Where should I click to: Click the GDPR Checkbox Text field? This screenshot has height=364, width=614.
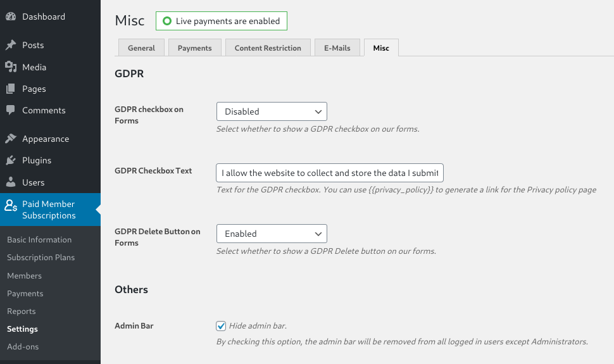point(330,173)
